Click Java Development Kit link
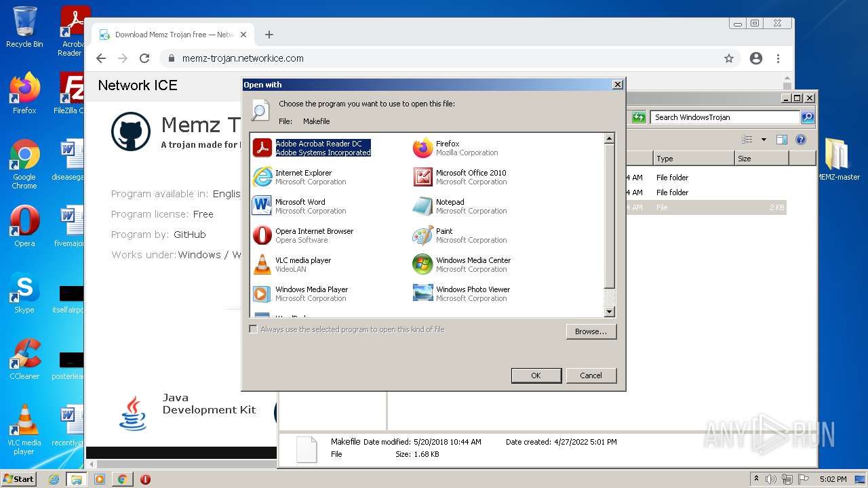868x488 pixels. point(209,404)
